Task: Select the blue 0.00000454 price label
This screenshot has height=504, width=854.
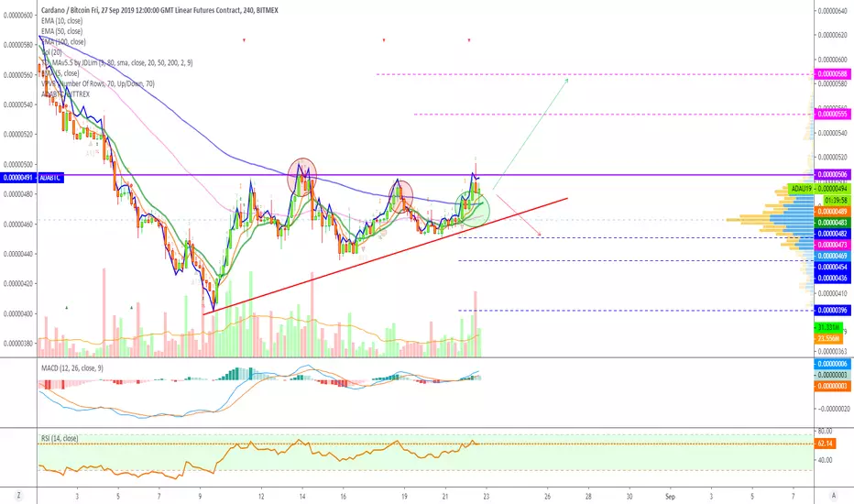Action: click(x=832, y=267)
